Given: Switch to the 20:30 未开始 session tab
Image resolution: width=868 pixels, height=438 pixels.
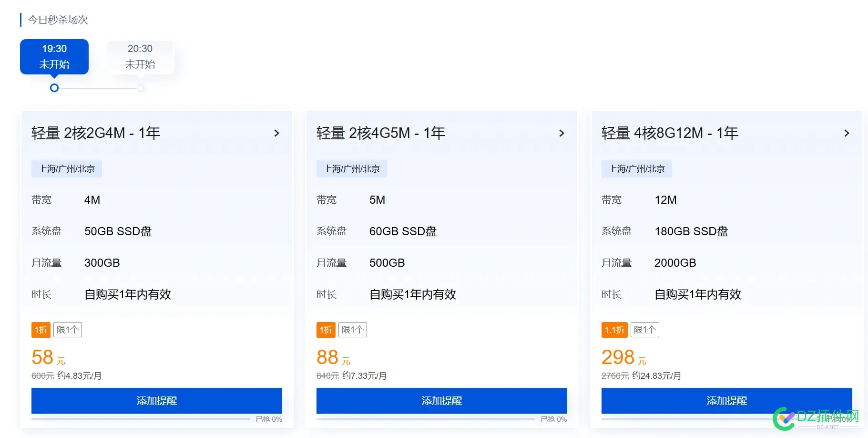Looking at the screenshot, I should coord(139,56).
